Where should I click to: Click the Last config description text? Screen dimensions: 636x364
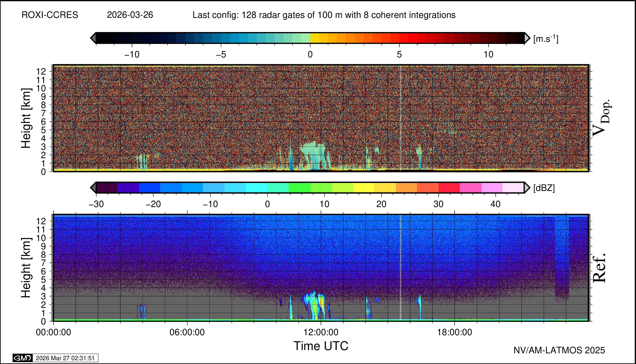pos(324,15)
